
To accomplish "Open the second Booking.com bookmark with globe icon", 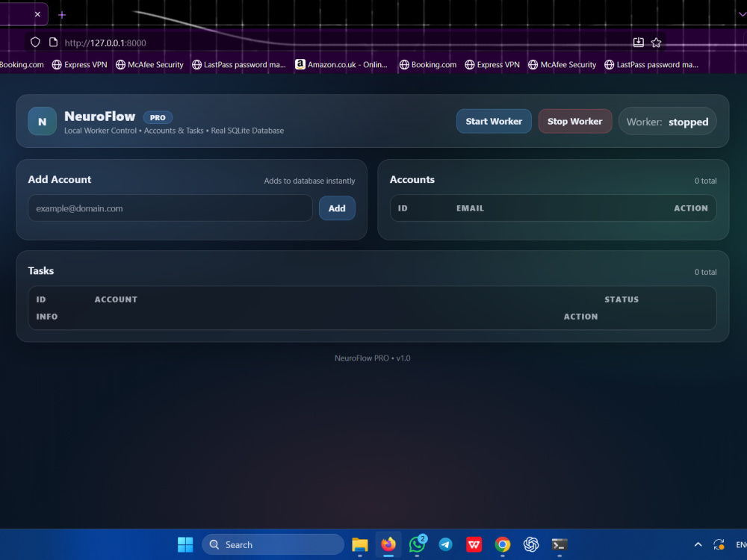I will tap(428, 65).
